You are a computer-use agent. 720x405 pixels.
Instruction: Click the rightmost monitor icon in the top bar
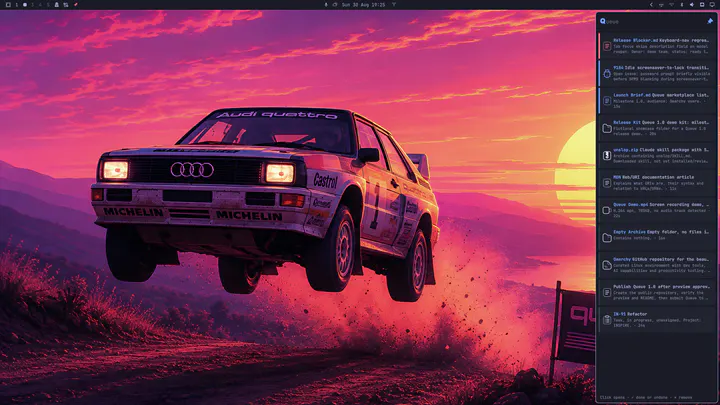(712, 5)
